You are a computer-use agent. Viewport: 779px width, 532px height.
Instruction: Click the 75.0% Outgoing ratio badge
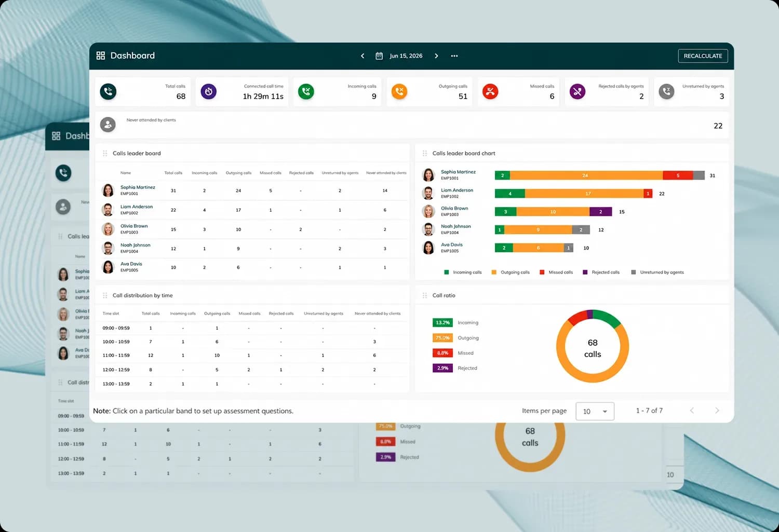tap(442, 338)
